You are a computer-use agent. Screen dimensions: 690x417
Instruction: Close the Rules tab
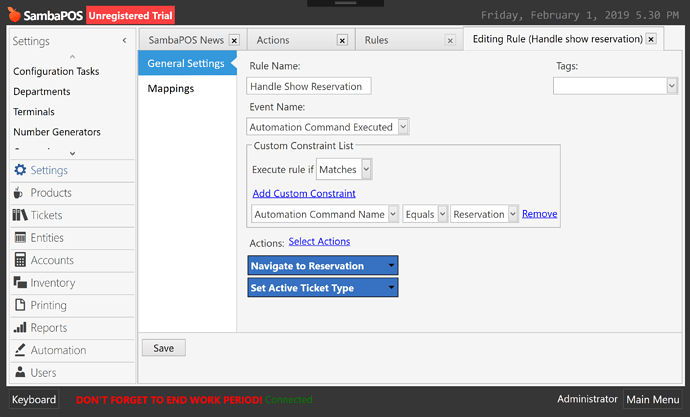click(x=450, y=40)
